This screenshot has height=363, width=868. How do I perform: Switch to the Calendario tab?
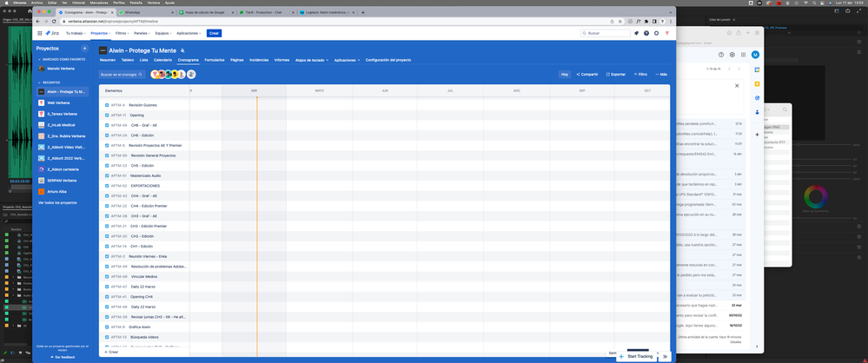pos(162,60)
